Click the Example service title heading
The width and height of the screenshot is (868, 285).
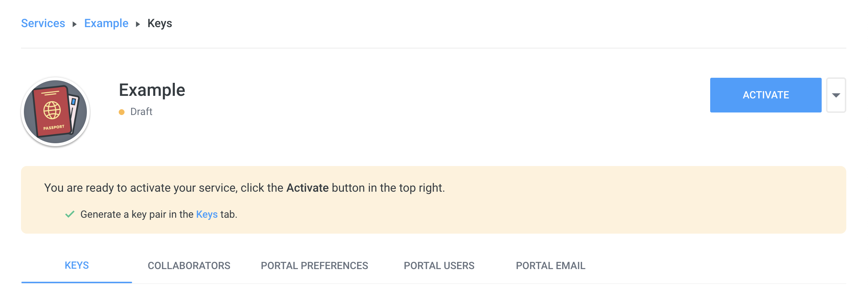point(152,90)
